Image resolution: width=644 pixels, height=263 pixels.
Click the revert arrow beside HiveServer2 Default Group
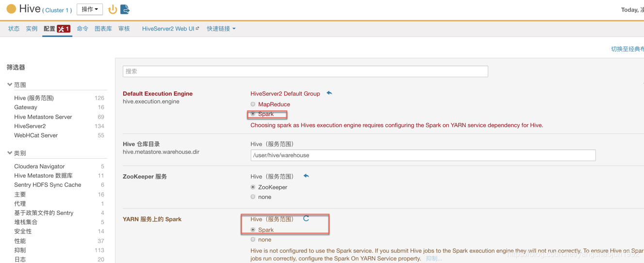(329, 93)
